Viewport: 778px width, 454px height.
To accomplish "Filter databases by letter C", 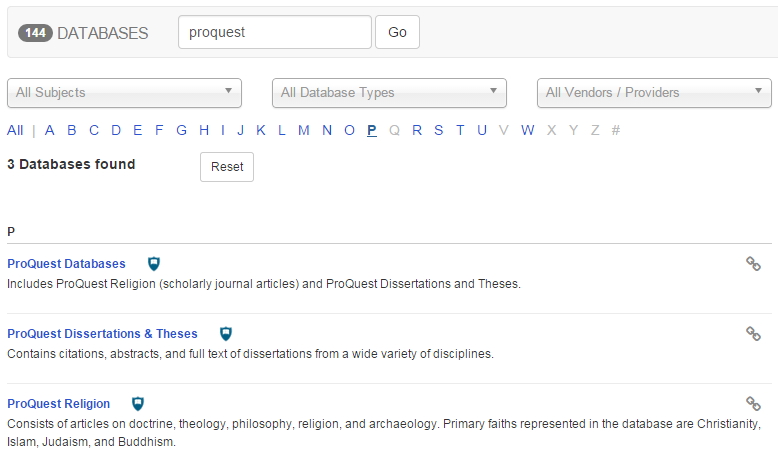I will tap(94, 130).
